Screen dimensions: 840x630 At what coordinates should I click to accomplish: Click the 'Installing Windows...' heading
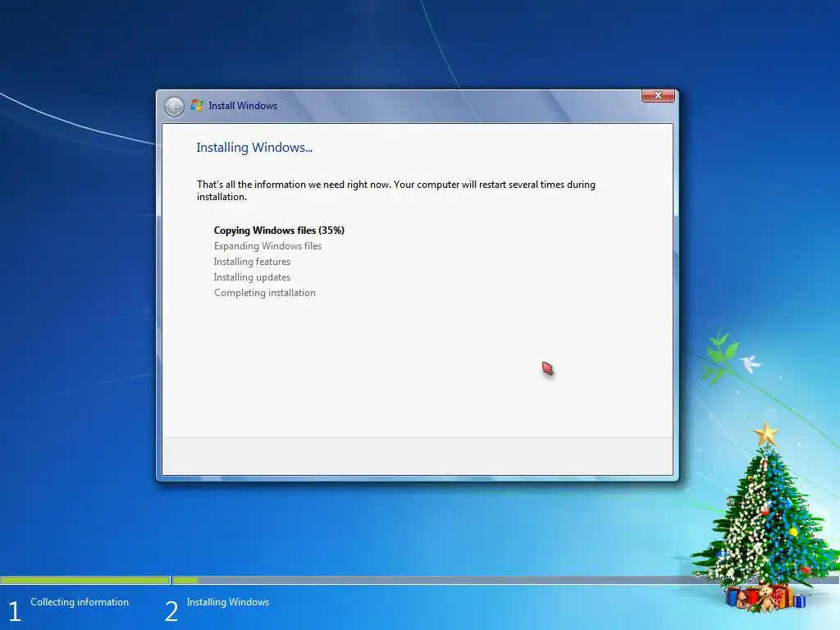(254, 148)
